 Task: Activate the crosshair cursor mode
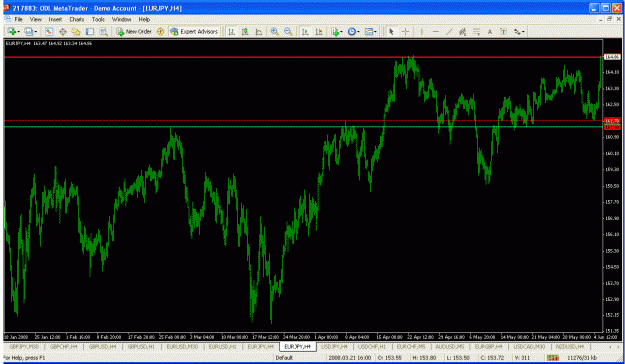(405, 31)
